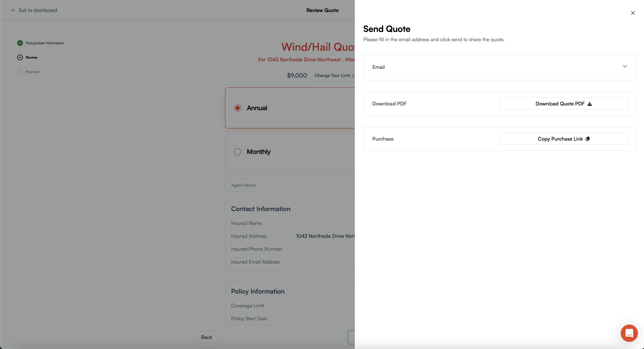Click the copy clipboard icon
Screen dimensions: 644x349
pos(588,139)
